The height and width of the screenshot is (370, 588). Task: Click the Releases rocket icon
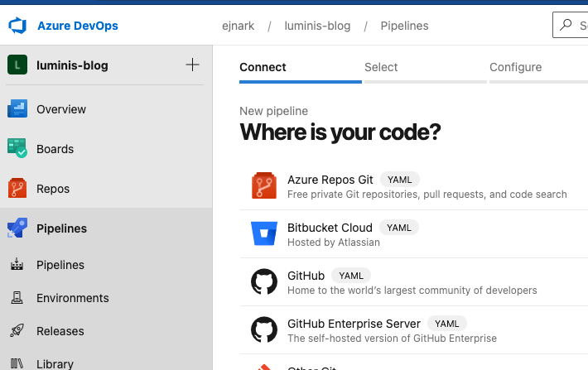pos(17,330)
